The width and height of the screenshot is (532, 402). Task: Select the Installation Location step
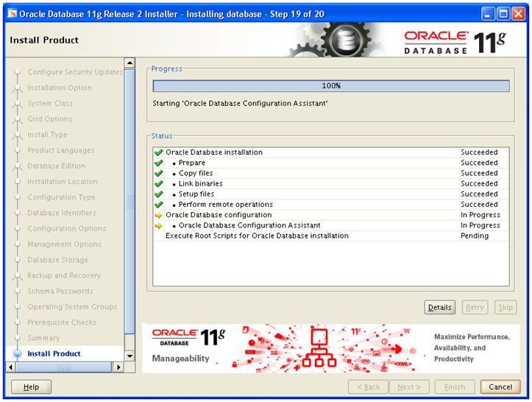tap(63, 182)
